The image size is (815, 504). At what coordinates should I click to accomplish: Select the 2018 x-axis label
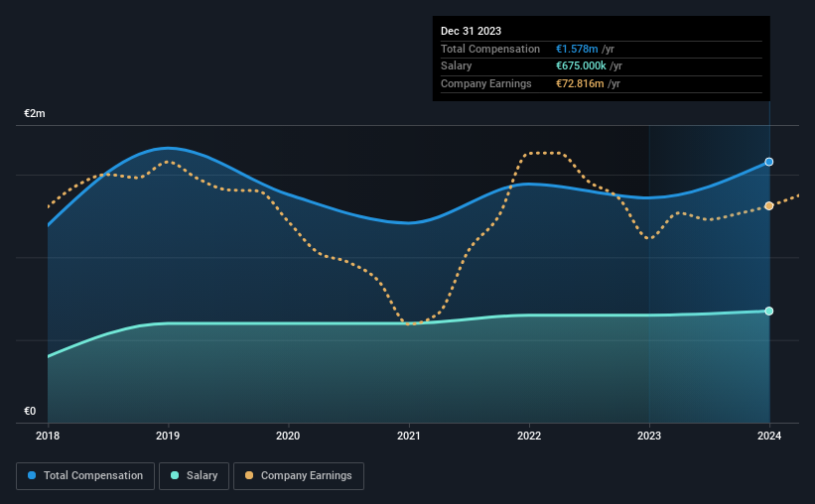[48, 436]
